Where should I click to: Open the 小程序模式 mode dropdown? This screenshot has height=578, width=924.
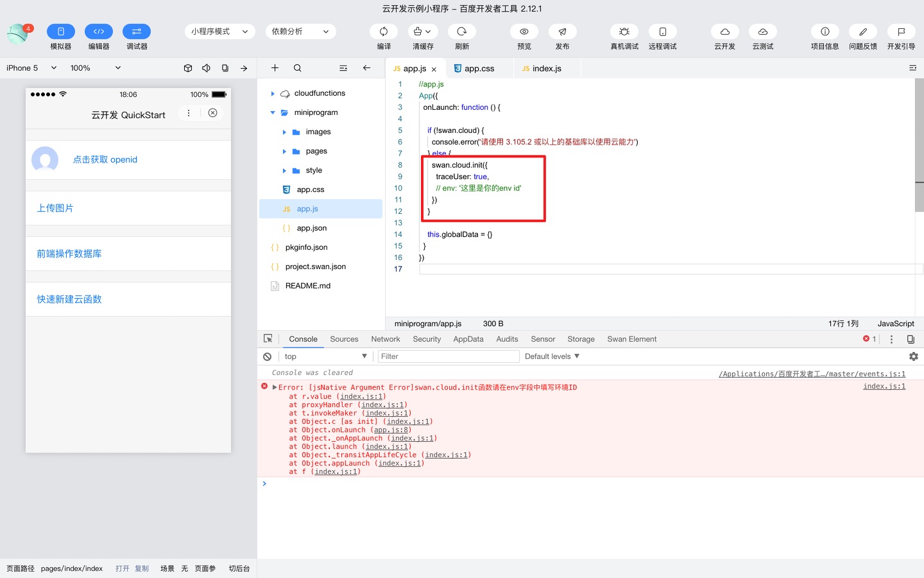point(219,31)
